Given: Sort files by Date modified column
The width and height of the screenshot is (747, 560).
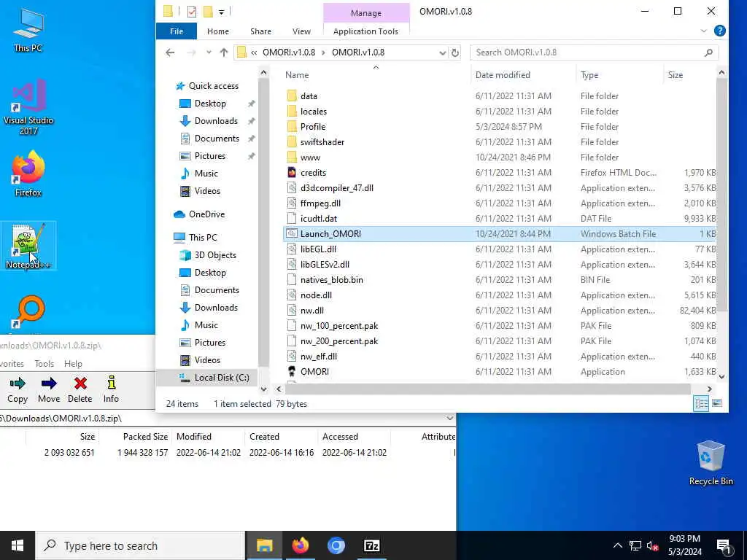Looking at the screenshot, I should pyautogui.click(x=523, y=75).
